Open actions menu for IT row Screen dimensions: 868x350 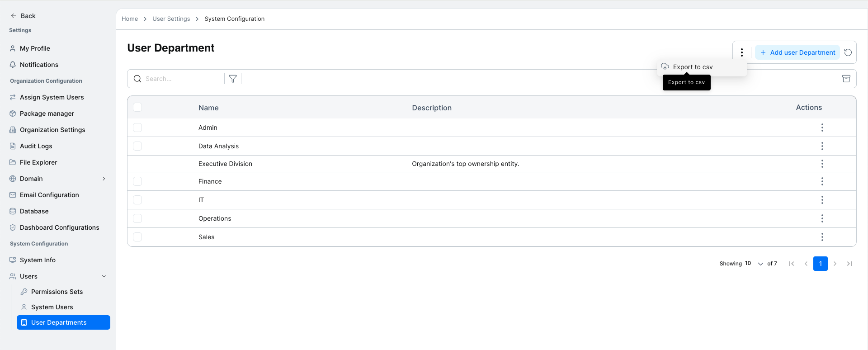[x=822, y=200]
